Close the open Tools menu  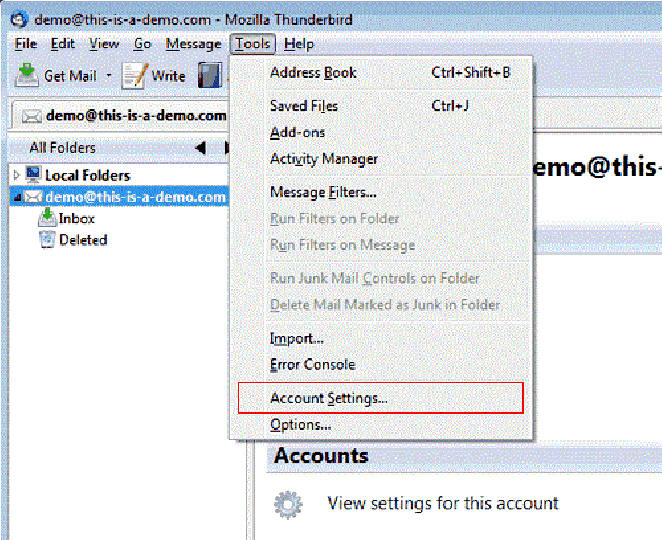252,44
